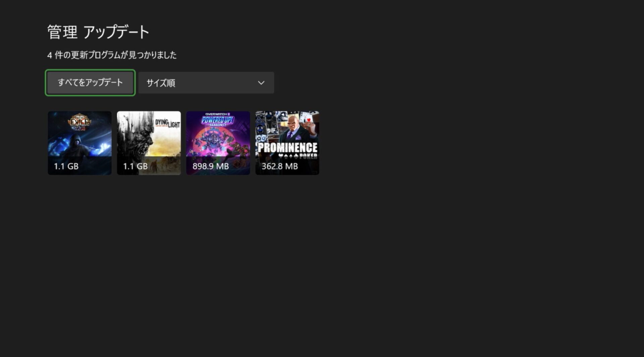The image size is (644, 357).
Task: Click the すべてをアップデート button
Action: tap(90, 82)
